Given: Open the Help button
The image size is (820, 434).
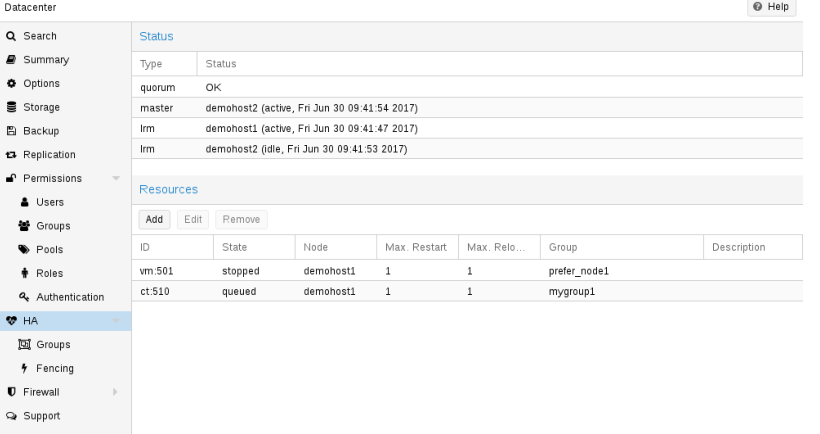Looking at the screenshot, I should coord(771,7).
